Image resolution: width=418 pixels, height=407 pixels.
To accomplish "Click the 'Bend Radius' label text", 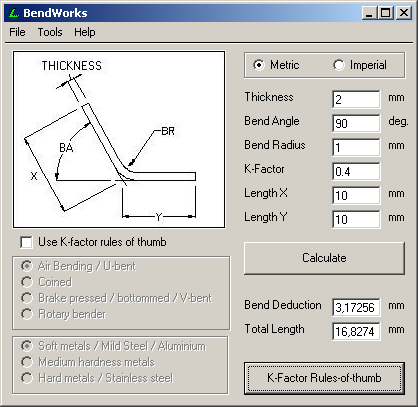I will pyautogui.click(x=275, y=145).
